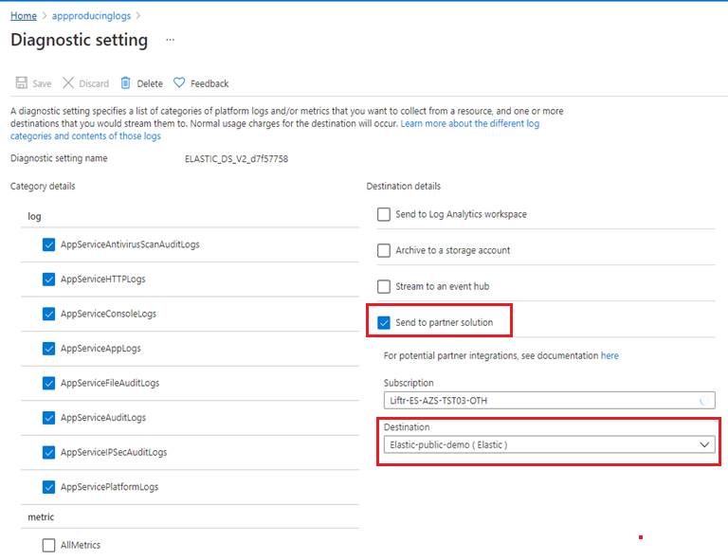
Task: Open the Subscription dropdown field
Action: 549,401
